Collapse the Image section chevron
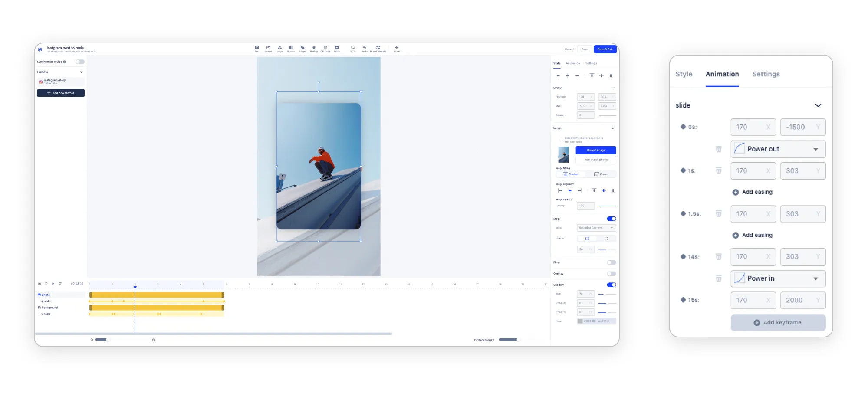This screenshot has height=393, width=868. 613,128
